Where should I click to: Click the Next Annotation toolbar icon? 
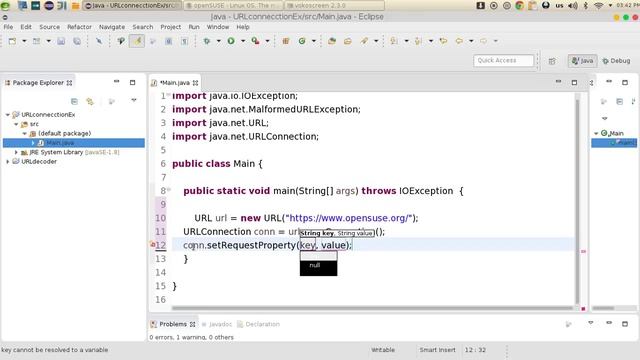(394, 41)
